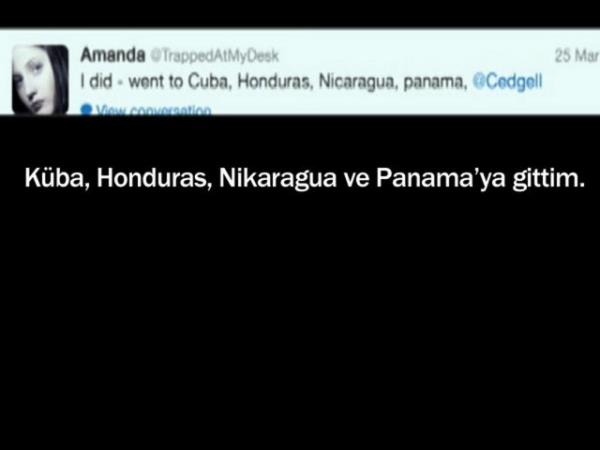Open the @TrappedAtMyDesk handle

(x=214, y=56)
